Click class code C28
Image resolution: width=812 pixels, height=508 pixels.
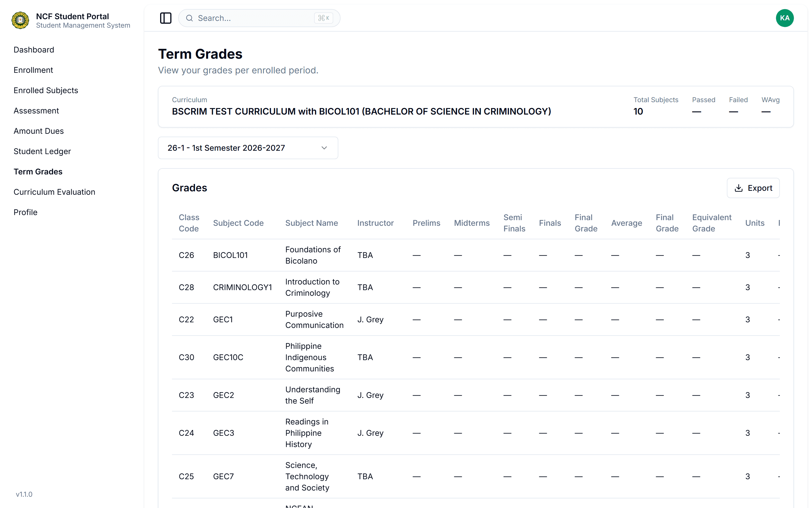[x=186, y=288]
